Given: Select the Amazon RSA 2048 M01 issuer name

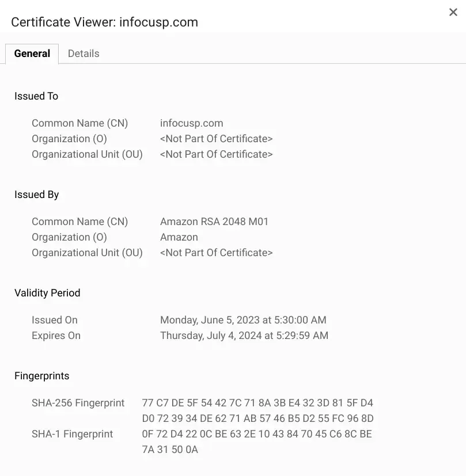Looking at the screenshot, I should (x=214, y=221).
